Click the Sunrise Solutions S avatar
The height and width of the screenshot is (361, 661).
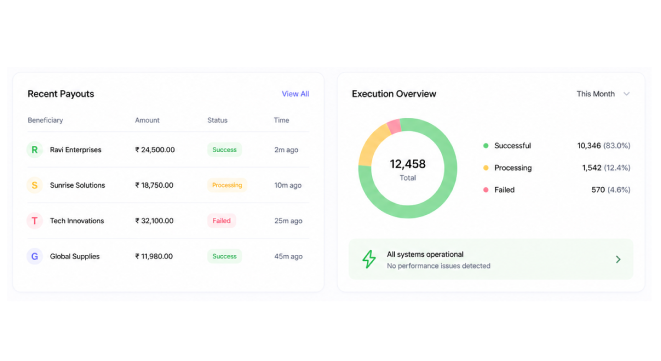[35, 185]
